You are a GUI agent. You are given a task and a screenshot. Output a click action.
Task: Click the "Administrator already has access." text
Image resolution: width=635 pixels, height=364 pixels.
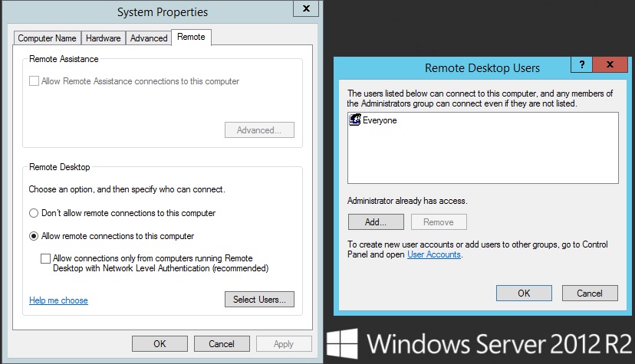407,201
